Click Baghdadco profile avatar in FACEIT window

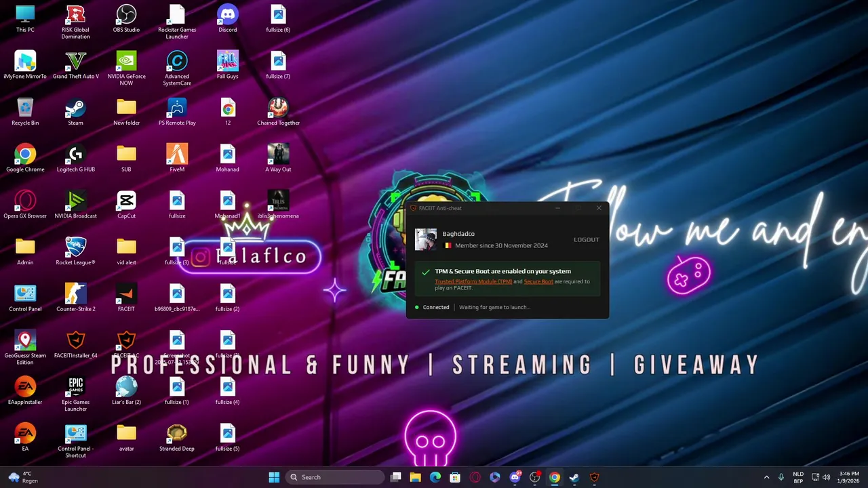[x=426, y=239]
